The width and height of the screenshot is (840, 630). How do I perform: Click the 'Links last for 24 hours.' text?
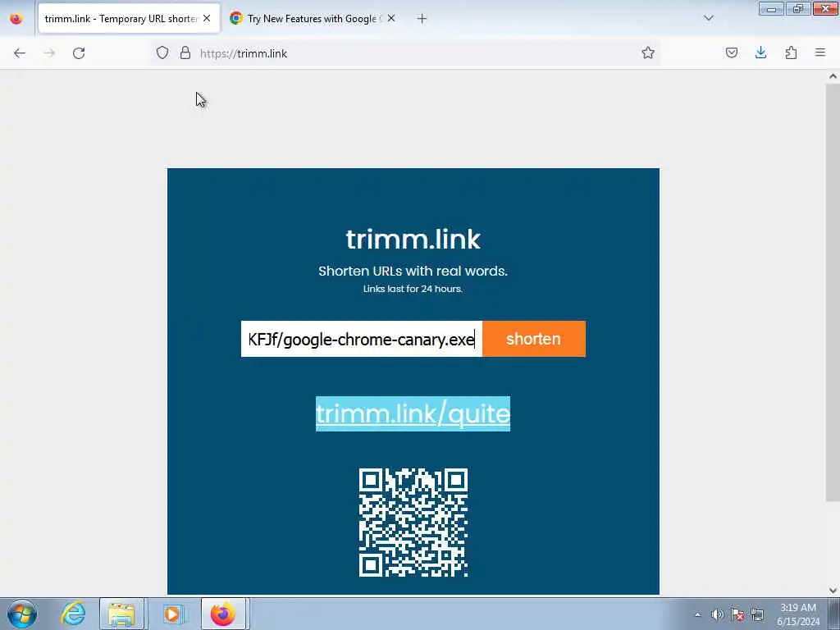click(x=413, y=289)
